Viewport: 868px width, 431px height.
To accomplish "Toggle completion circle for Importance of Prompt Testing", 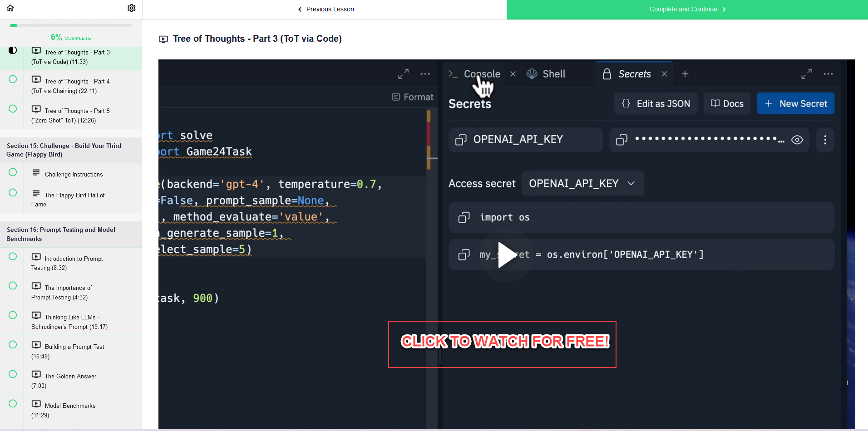I will pyautogui.click(x=13, y=286).
